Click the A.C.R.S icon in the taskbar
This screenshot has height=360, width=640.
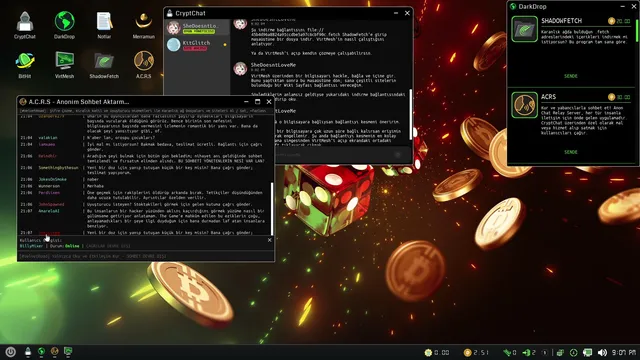55,351
